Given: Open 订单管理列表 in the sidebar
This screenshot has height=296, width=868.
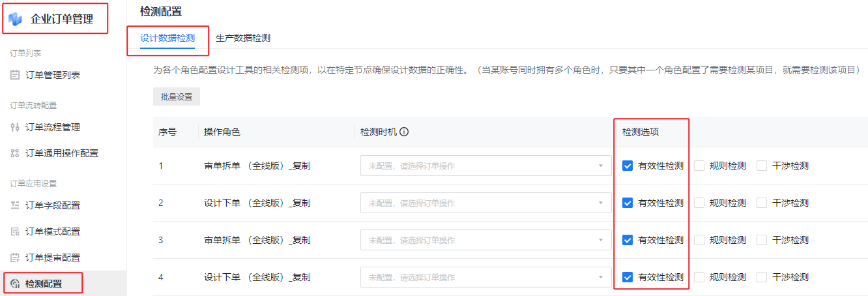Looking at the screenshot, I should point(53,75).
